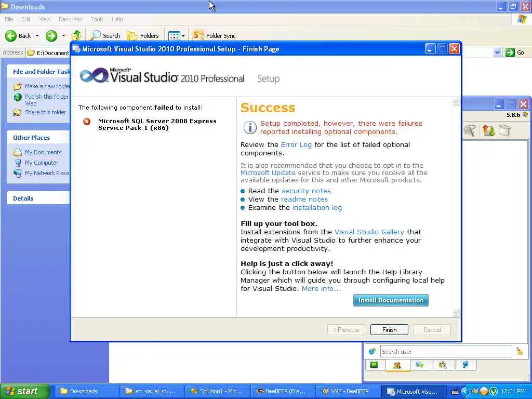Viewport: 532px width, 399px height.
Task: Minimize the Visual Studio Setup window
Action: 430,49
